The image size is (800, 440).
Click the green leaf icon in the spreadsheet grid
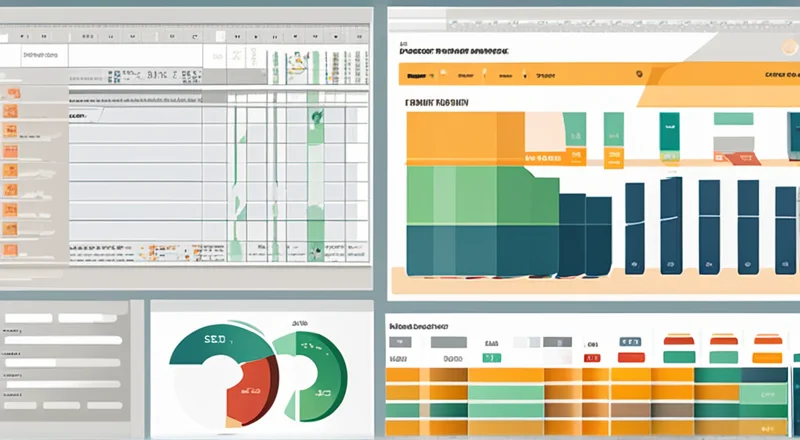pyautogui.click(x=317, y=117)
